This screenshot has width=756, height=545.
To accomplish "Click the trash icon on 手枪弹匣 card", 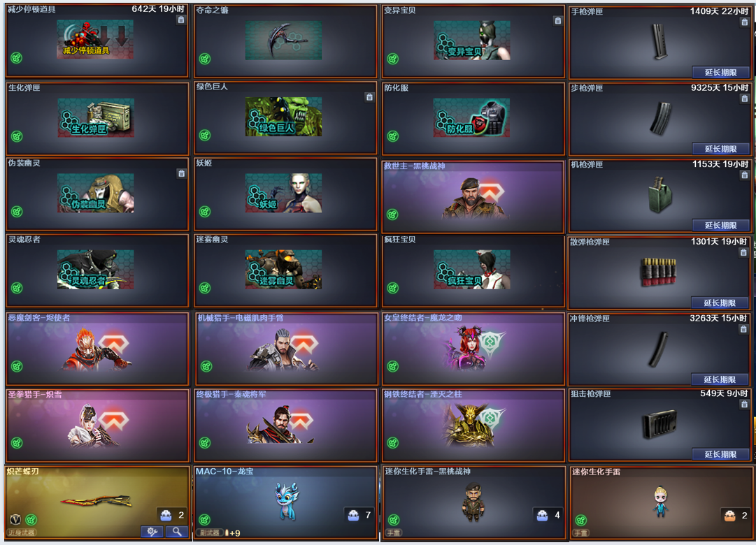I will [744, 22].
